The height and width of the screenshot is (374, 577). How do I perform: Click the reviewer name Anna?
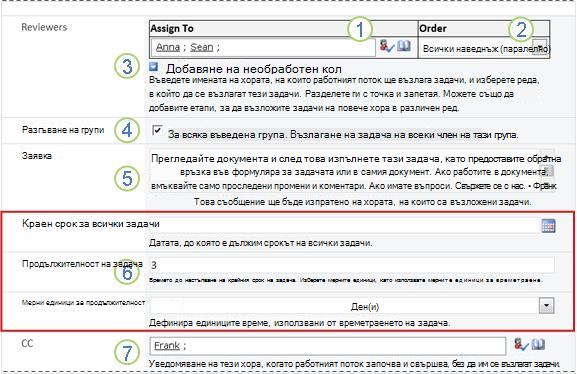coord(168,47)
